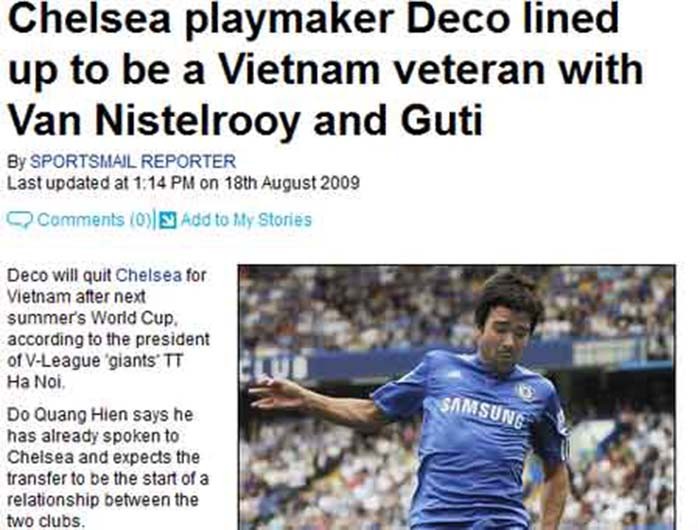
Task: Open the SPORTSMAIL REPORTER byline link
Action: coord(133,161)
